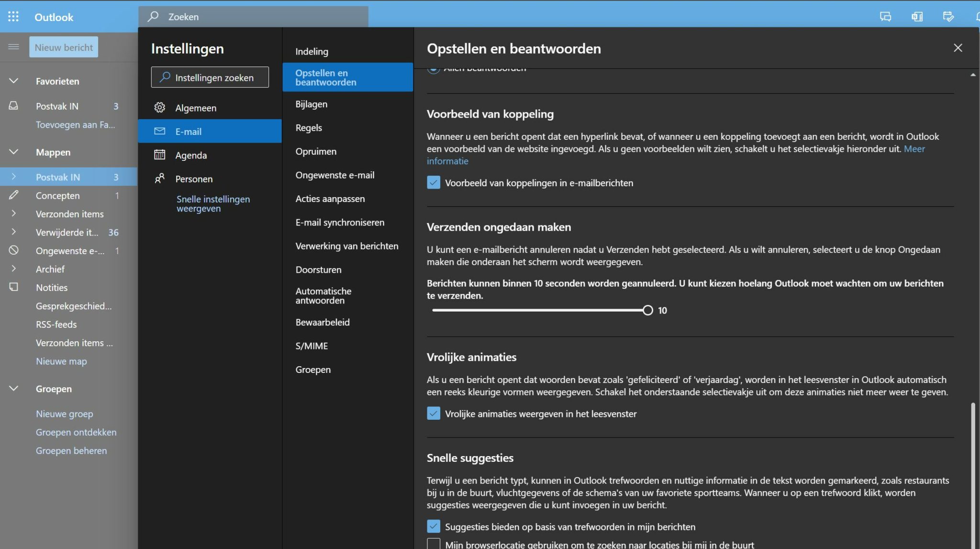
Task: Switch to the Bijlagen settings section
Action: pos(311,104)
